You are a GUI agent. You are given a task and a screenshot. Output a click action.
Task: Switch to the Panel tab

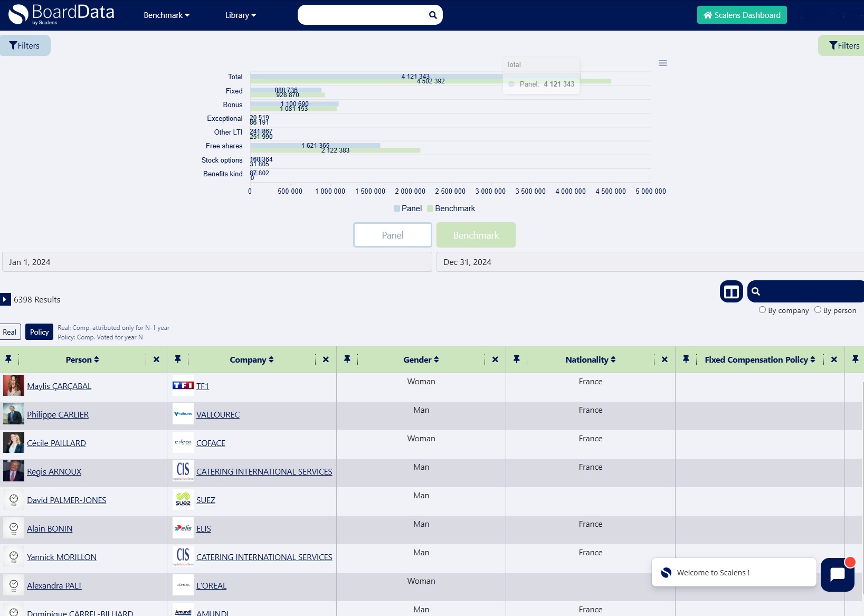pos(392,235)
